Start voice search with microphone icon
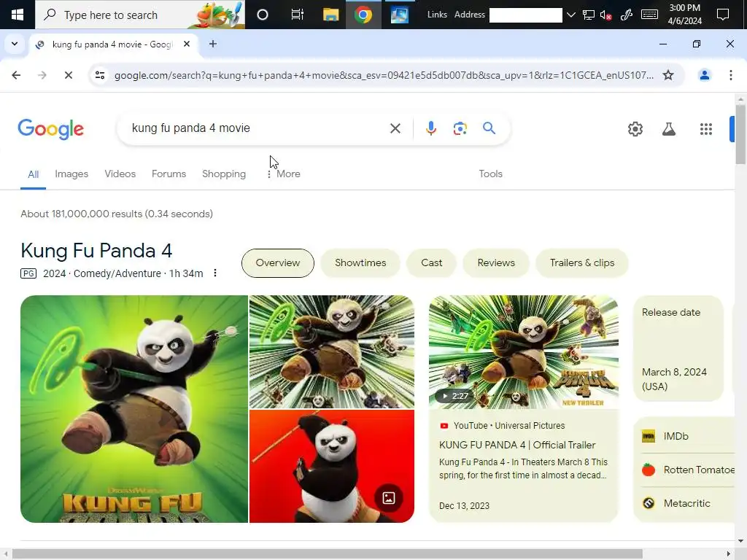This screenshot has height=560, width=747. (430, 128)
